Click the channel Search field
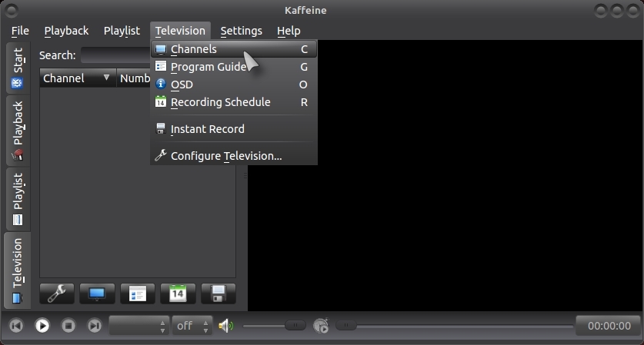Screen dimensions: 644x345 point(116,55)
